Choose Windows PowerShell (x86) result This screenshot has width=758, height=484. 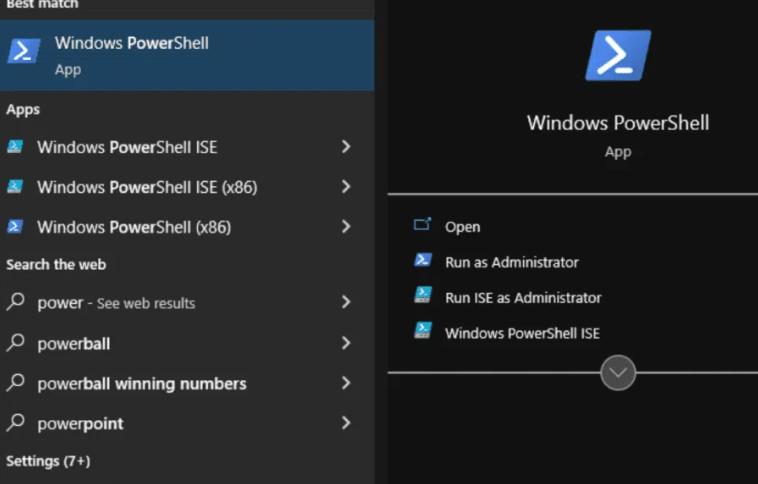pyautogui.click(x=187, y=227)
